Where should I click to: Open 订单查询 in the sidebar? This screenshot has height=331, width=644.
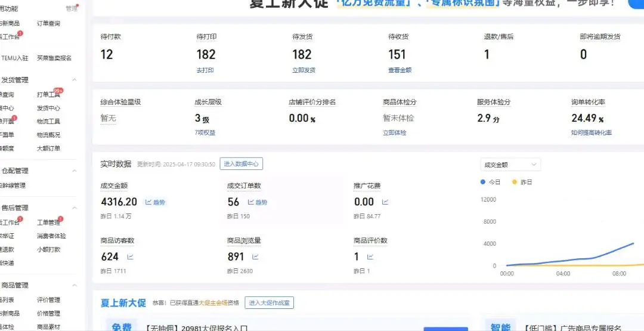[x=48, y=23]
